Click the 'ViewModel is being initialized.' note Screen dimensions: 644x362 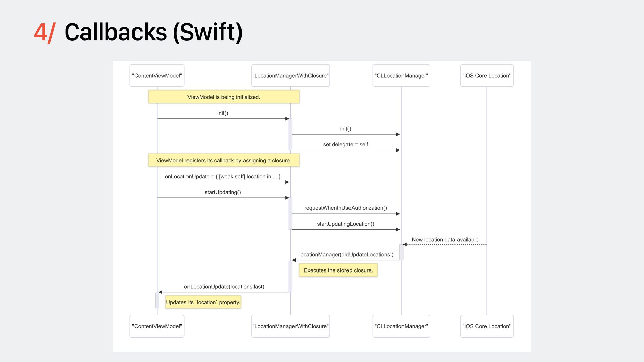pos(224,97)
